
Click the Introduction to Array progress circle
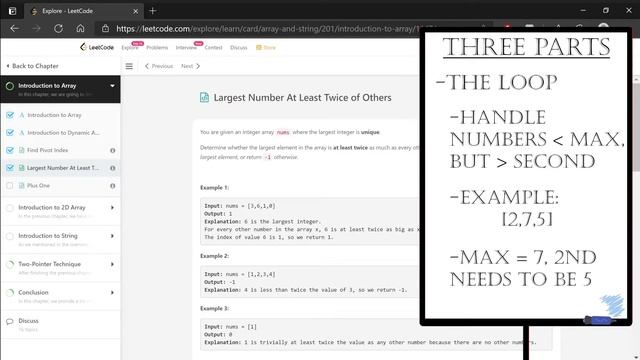coord(10,86)
